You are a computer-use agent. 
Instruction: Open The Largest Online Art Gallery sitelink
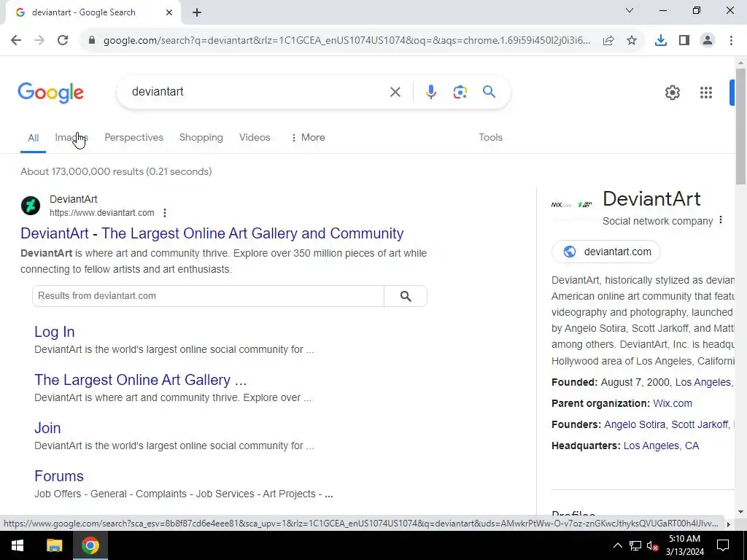click(x=141, y=380)
